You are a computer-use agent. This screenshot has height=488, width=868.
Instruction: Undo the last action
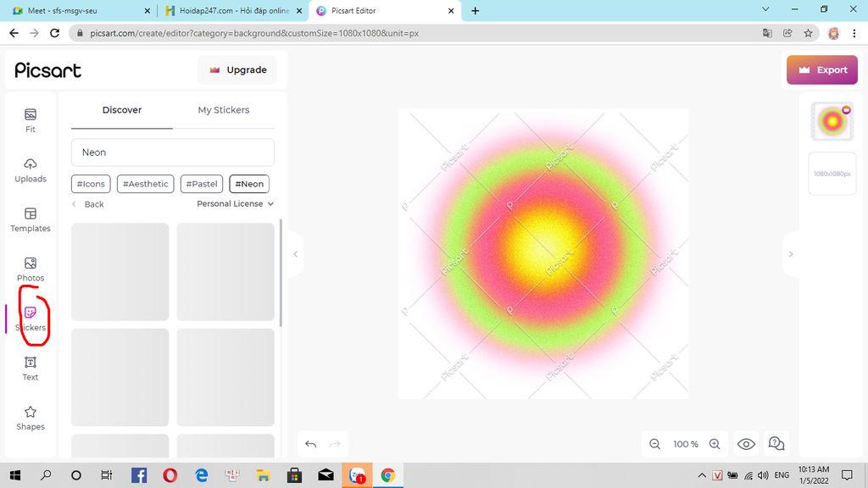(310, 444)
